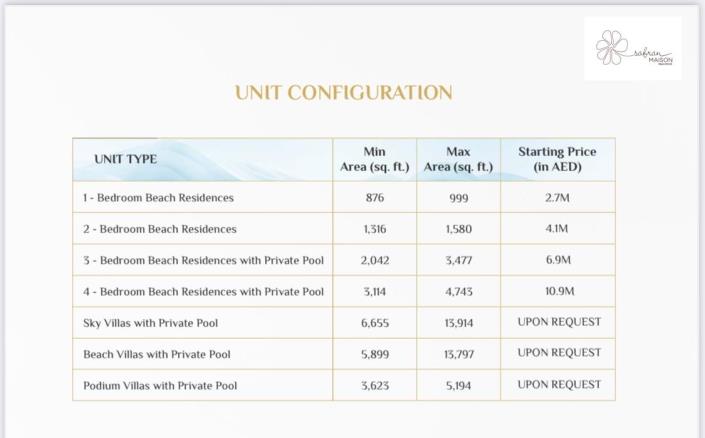Click the Max Area (sq. ft.) header
This screenshot has width=705, height=438.
pyautogui.click(x=458, y=159)
